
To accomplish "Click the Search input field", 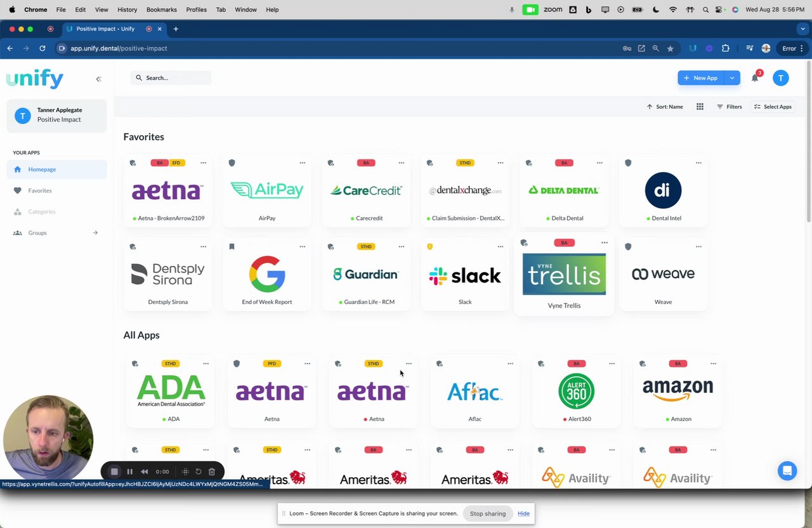I will click(171, 77).
